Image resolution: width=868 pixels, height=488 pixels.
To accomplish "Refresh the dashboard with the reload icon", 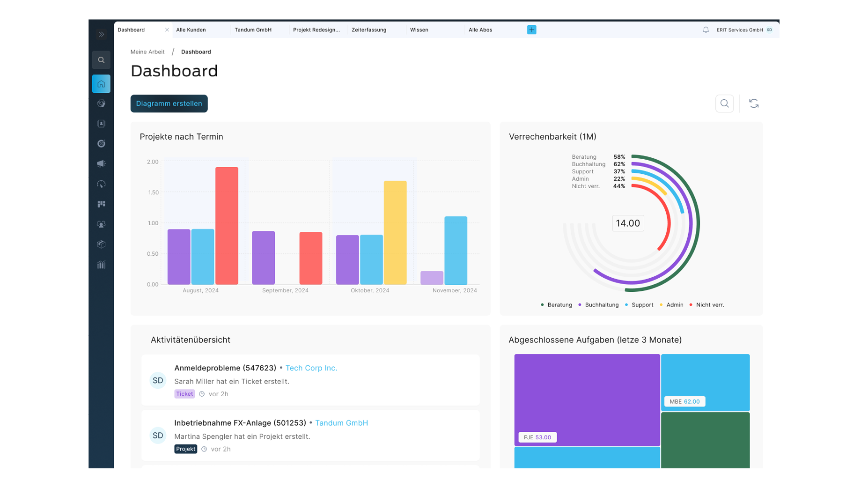I will [753, 104].
